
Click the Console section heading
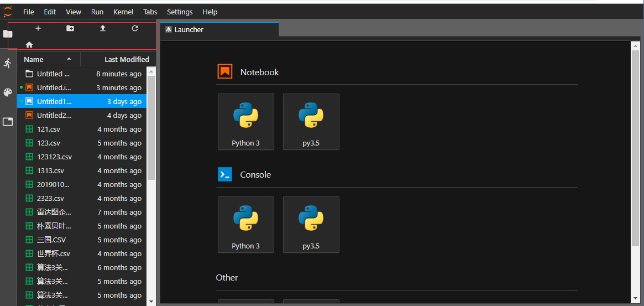(x=255, y=174)
